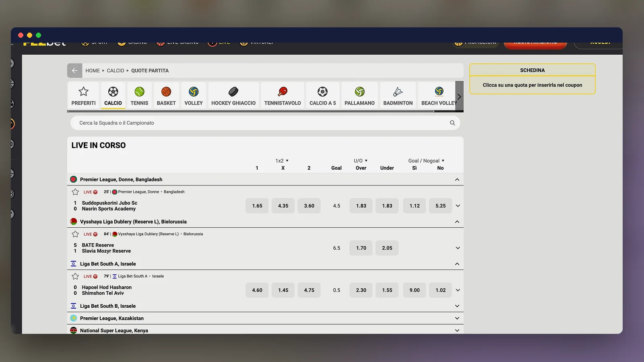This screenshot has height=362, width=644.
Task: Open the Goal / Nogoal market dropdown
Action: tap(426, 160)
